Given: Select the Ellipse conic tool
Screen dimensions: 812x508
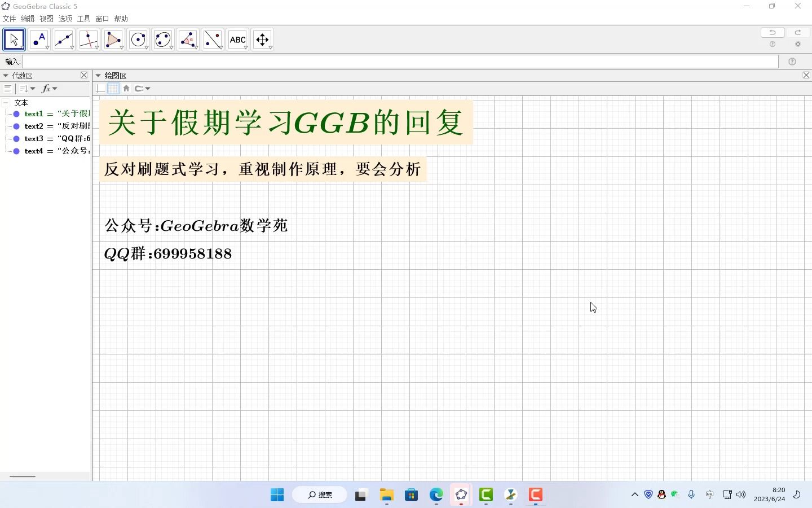Looking at the screenshot, I should 163,40.
